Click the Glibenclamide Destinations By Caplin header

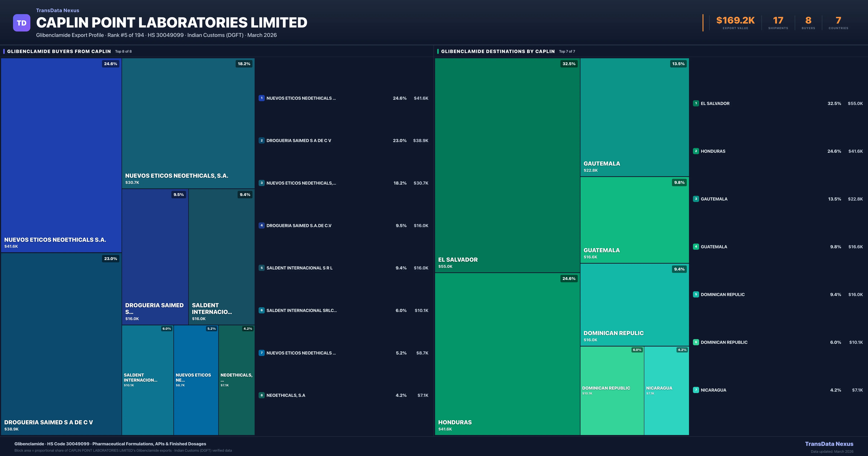pyautogui.click(x=498, y=52)
